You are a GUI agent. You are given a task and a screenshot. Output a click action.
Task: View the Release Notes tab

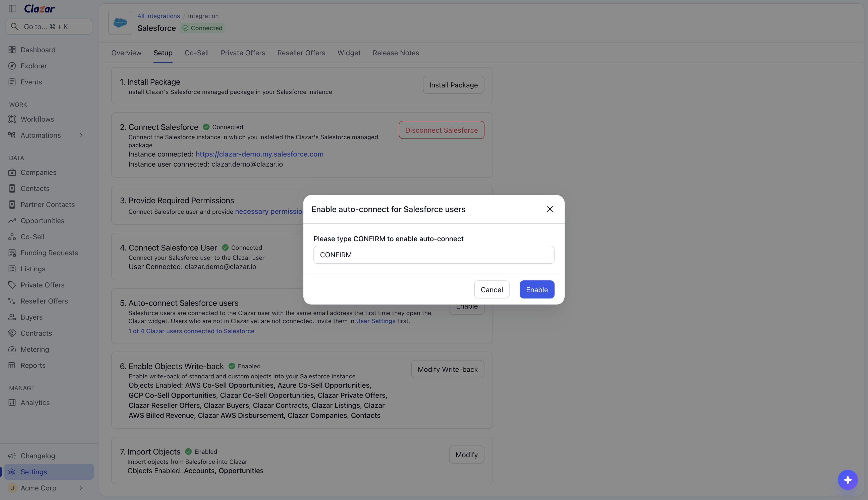pos(396,53)
